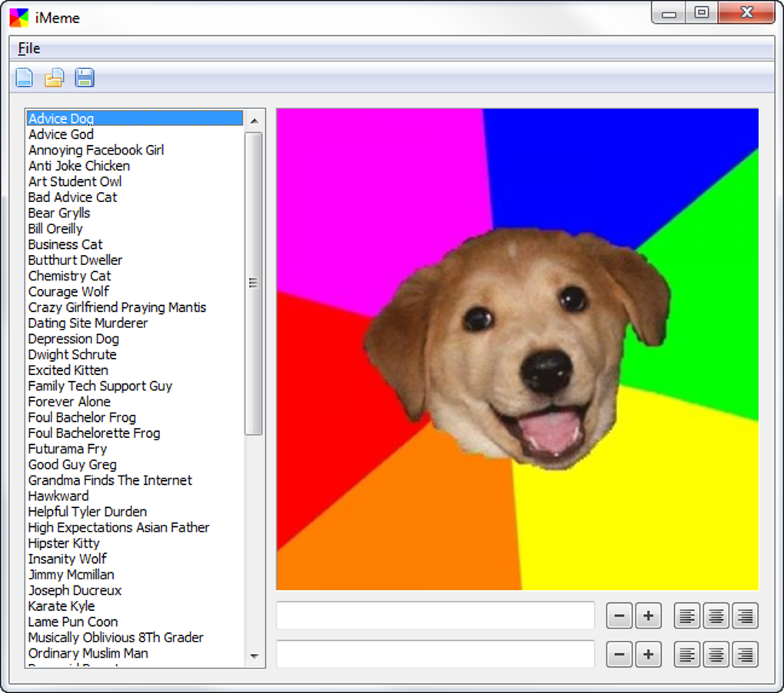Select the Advice Dog list entry
The height and width of the screenshot is (693, 784).
click(135, 118)
